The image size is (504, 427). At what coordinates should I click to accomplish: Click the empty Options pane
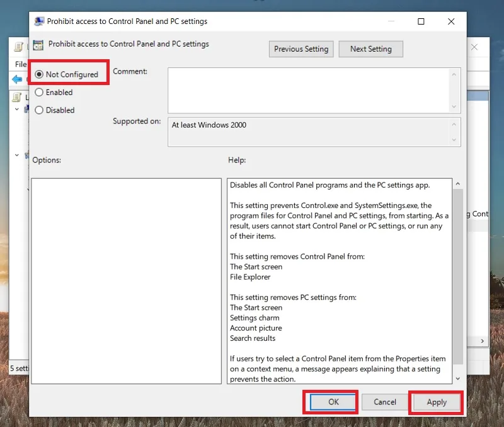point(127,281)
